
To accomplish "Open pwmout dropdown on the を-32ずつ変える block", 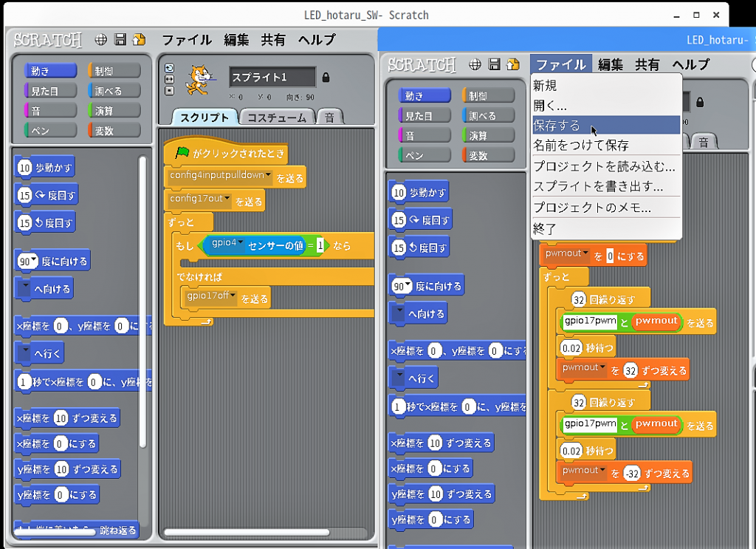I will point(602,470).
